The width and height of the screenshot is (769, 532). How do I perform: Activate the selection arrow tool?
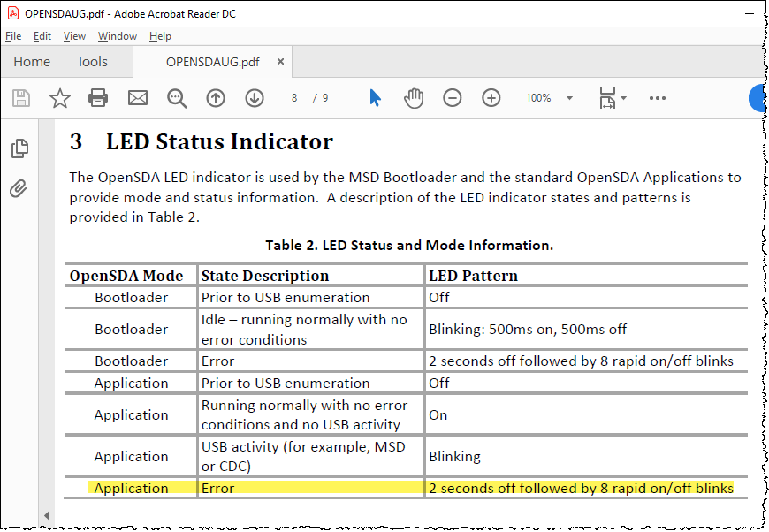(375, 98)
